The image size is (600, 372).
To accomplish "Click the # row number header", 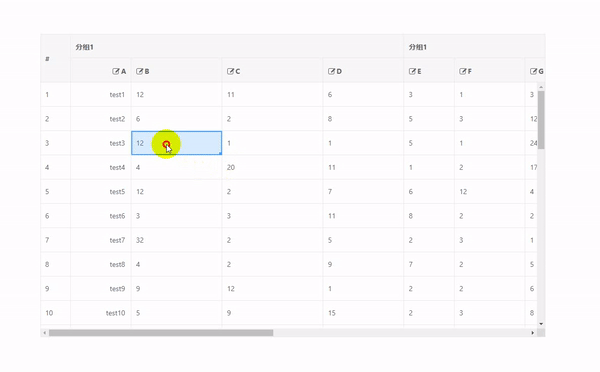I will tap(55, 59).
